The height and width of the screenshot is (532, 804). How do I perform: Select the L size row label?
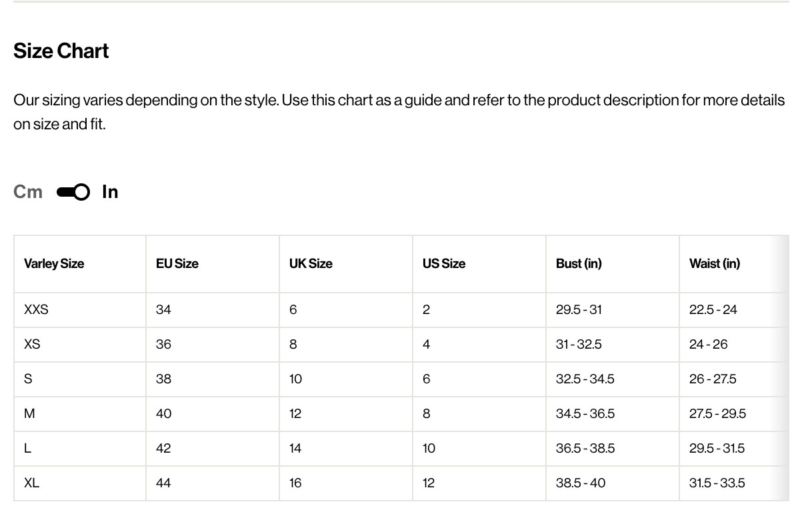click(27, 448)
